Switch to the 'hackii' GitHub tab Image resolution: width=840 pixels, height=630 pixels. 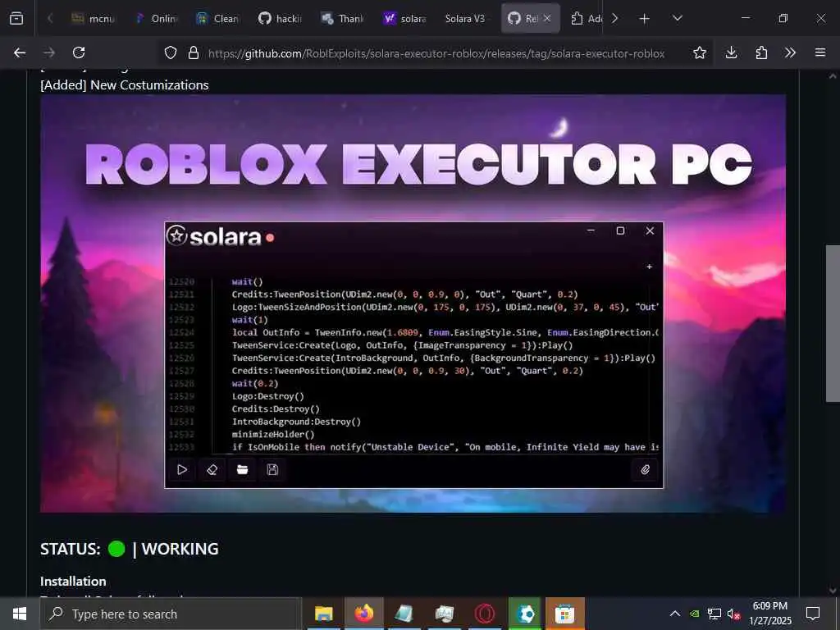coord(281,18)
